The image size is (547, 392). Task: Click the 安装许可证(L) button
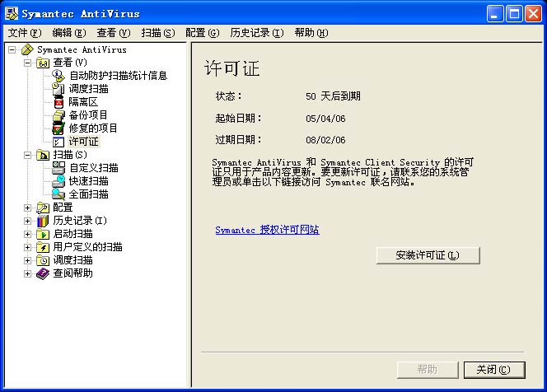(428, 255)
